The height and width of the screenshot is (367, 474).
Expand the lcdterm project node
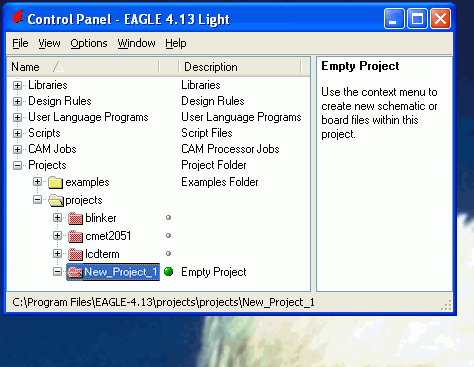tap(57, 254)
